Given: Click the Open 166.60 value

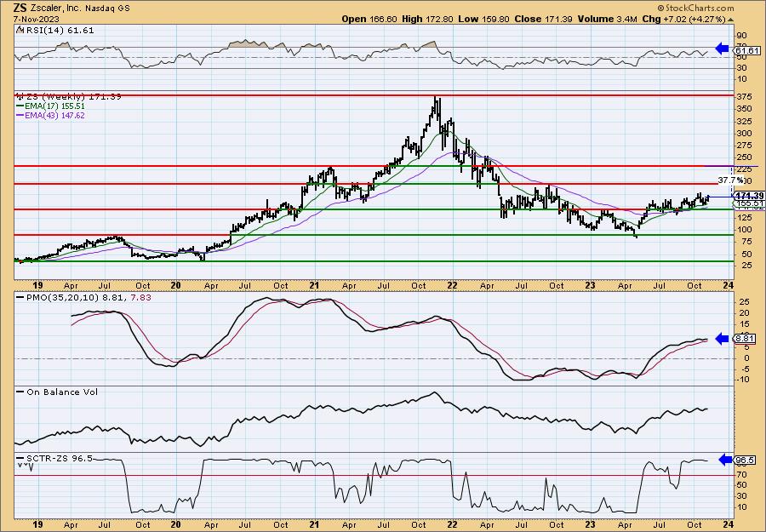Looking at the screenshot, I should (x=368, y=19).
